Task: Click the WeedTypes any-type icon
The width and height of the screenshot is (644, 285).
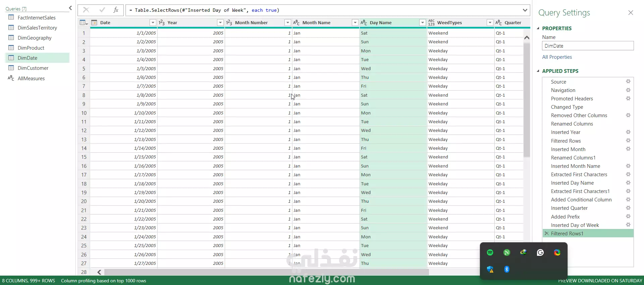Action: point(431,22)
